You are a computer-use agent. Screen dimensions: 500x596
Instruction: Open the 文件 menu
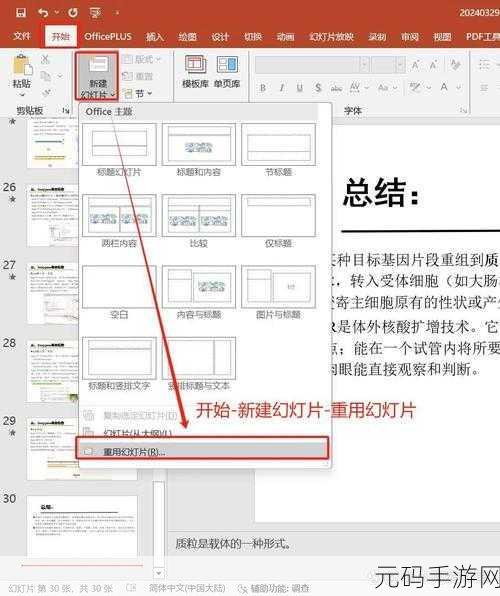coord(22,36)
